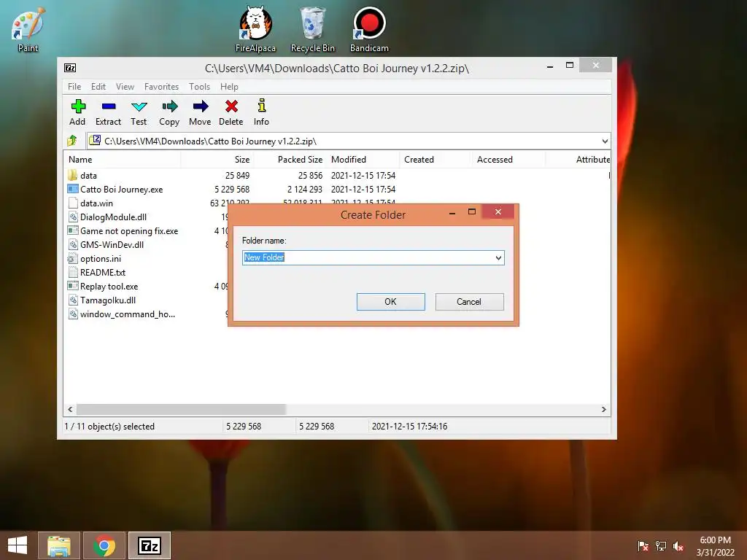Select Catto Boi Journey.exe file icon
This screenshot has height=560, width=747.
pyautogui.click(x=73, y=189)
